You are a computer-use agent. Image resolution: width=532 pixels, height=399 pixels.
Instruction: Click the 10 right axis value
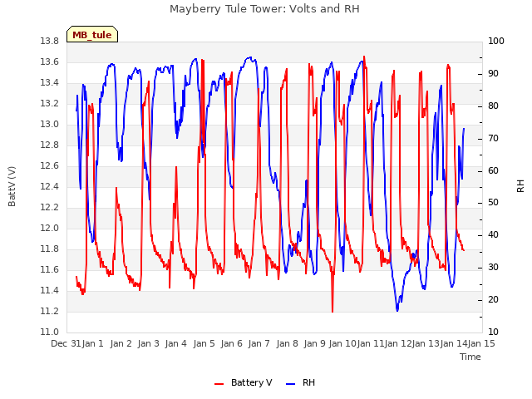pyautogui.click(x=493, y=332)
